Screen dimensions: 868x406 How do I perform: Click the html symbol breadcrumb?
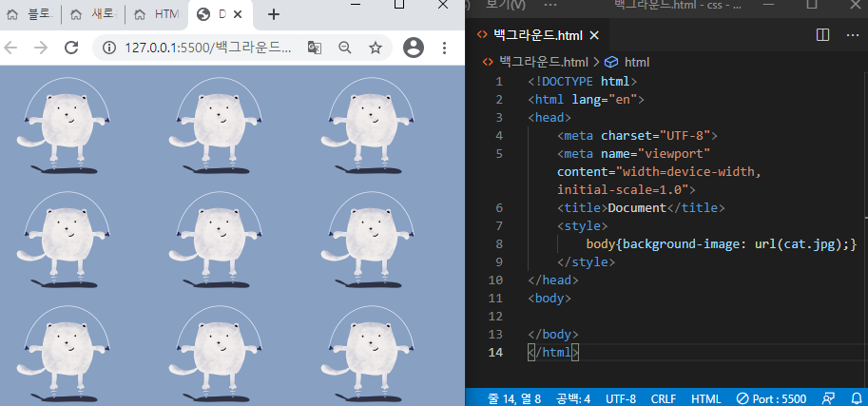point(637,62)
